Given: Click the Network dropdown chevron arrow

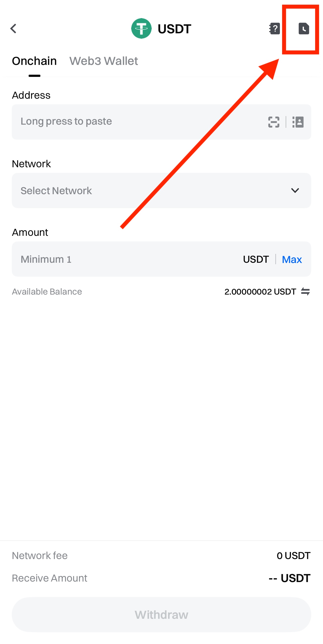Looking at the screenshot, I should click(295, 191).
